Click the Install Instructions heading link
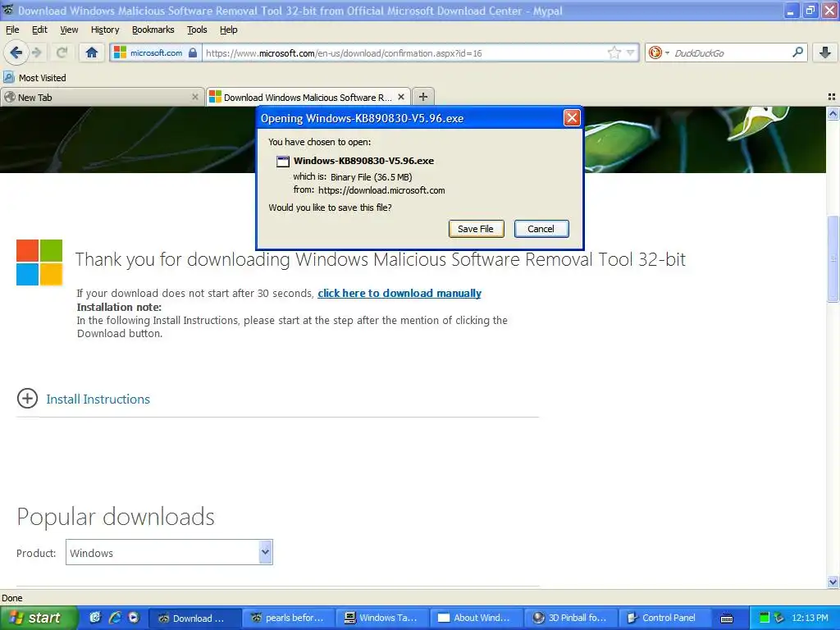The width and height of the screenshot is (840, 630). coord(98,399)
